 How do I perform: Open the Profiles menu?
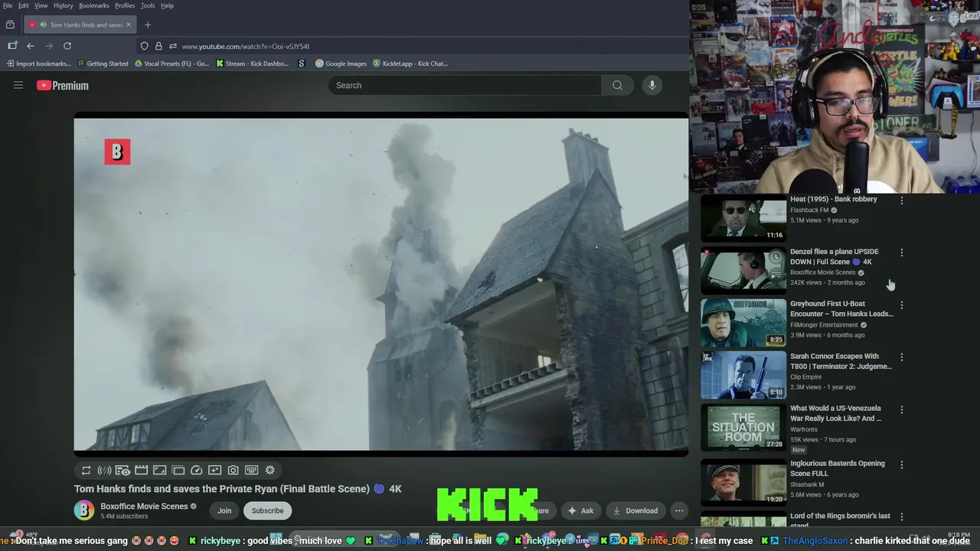125,5
